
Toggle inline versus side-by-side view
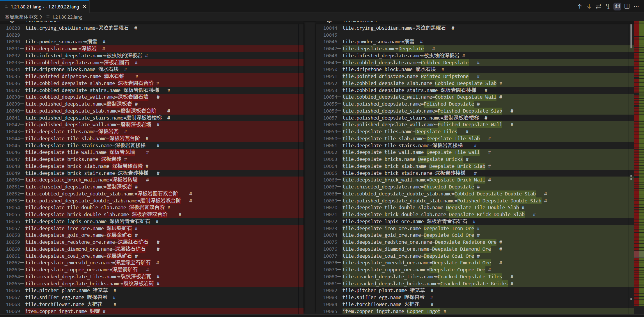click(x=627, y=6)
